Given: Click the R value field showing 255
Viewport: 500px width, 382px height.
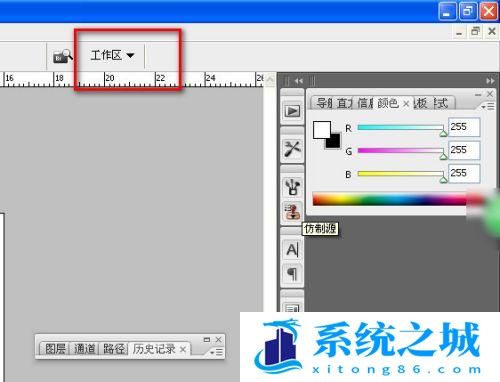Looking at the screenshot, I should coord(464,127).
